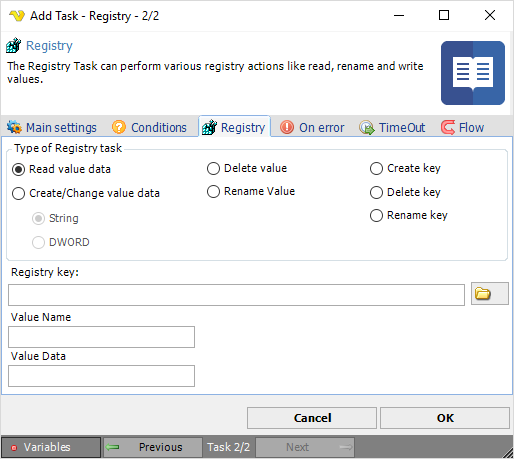Open the TimeOut tab
The height and width of the screenshot is (459, 514).
pyautogui.click(x=392, y=127)
